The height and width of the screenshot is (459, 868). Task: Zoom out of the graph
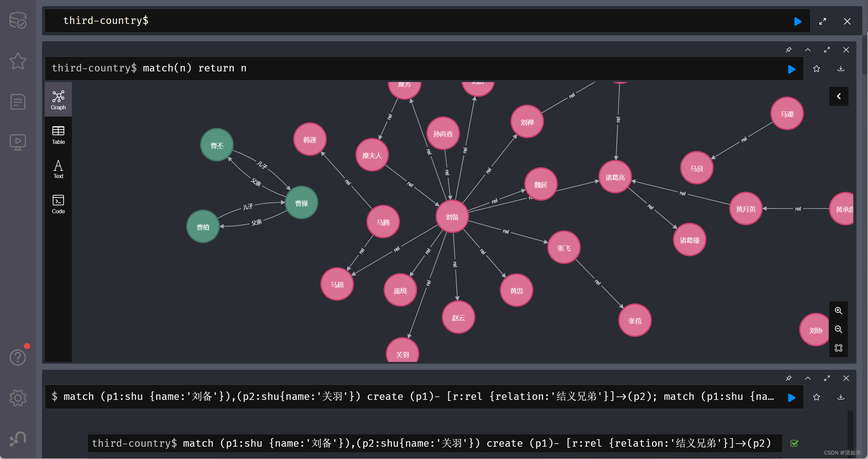pyautogui.click(x=838, y=329)
